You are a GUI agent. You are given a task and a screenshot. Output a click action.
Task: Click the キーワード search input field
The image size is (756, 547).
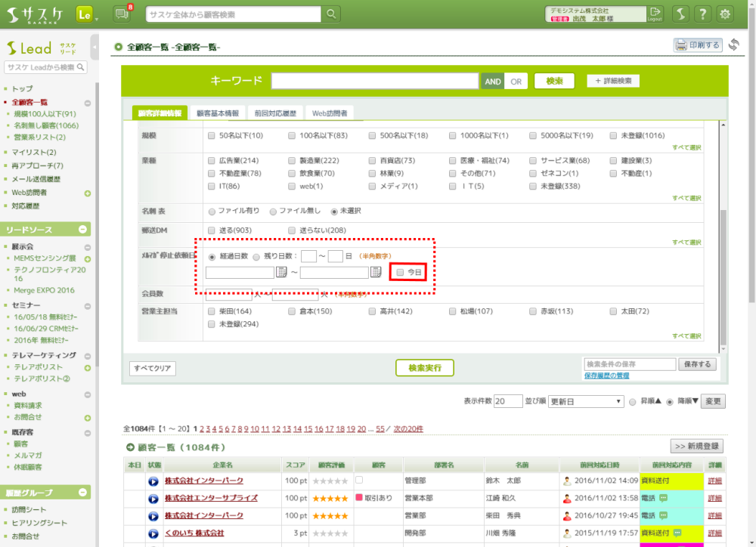[375, 81]
